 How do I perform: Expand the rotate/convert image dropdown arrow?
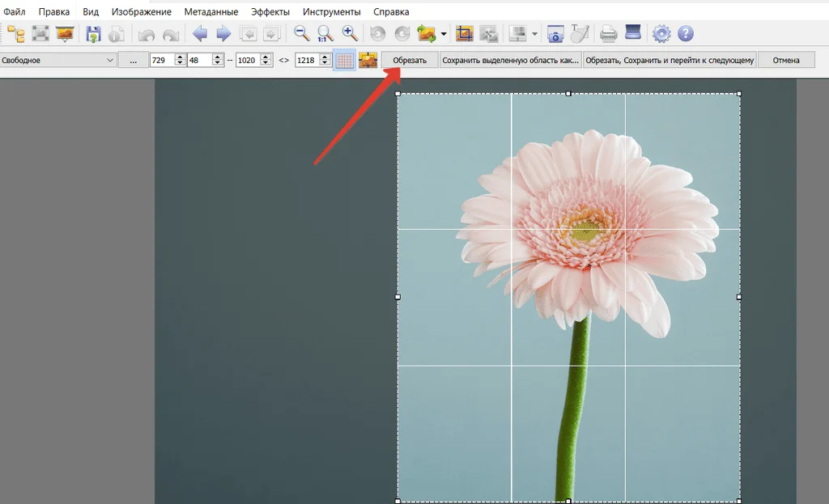[x=444, y=35]
